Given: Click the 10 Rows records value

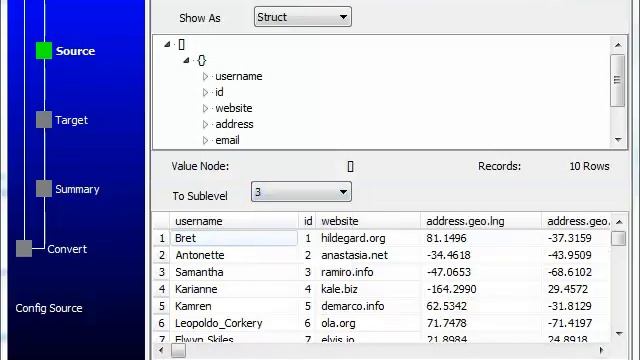Looking at the screenshot, I should pyautogui.click(x=589, y=166).
